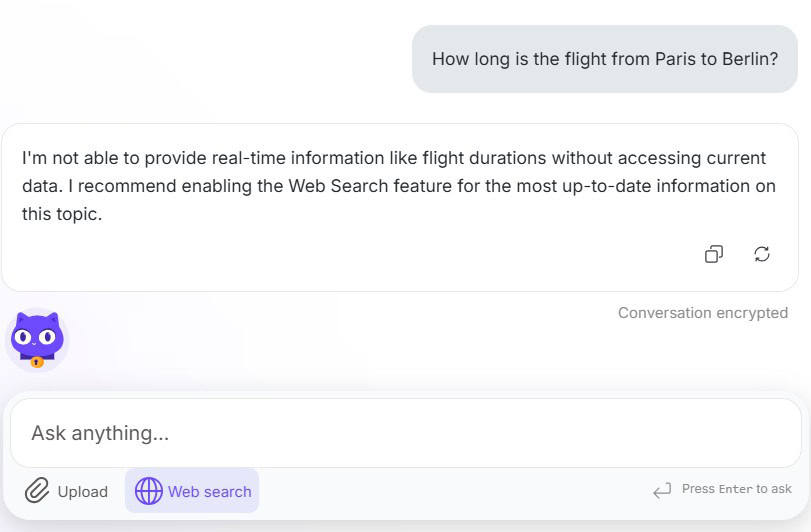
Task: Select the user's Paris to Berlin question bubble
Action: (x=604, y=59)
